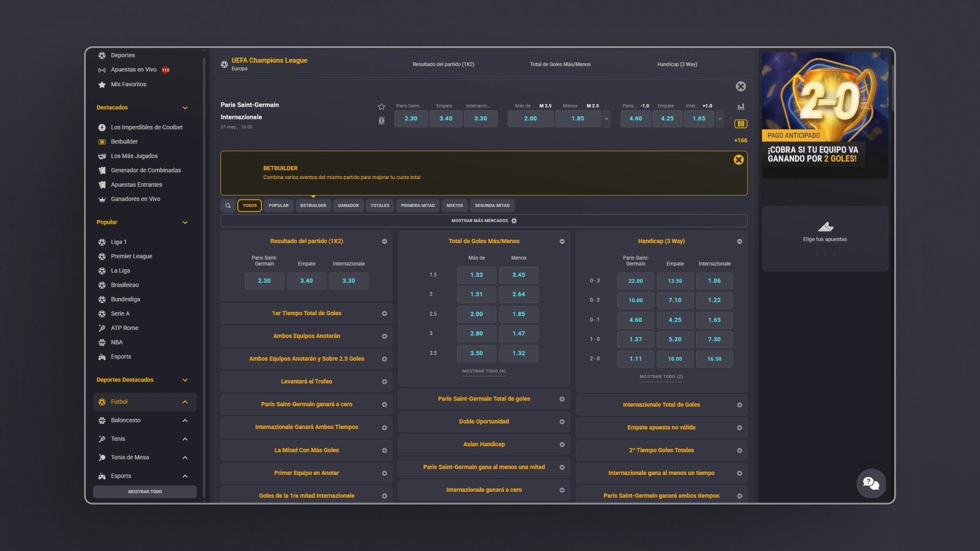Viewport: 980px width, 551px height.
Task: Switch to the TOTALES tab
Action: [x=380, y=206]
